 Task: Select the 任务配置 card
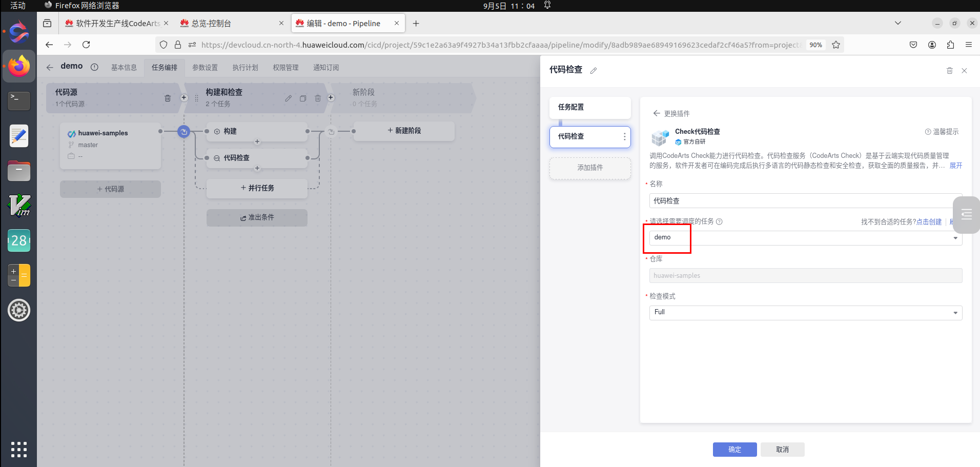[x=590, y=108]
